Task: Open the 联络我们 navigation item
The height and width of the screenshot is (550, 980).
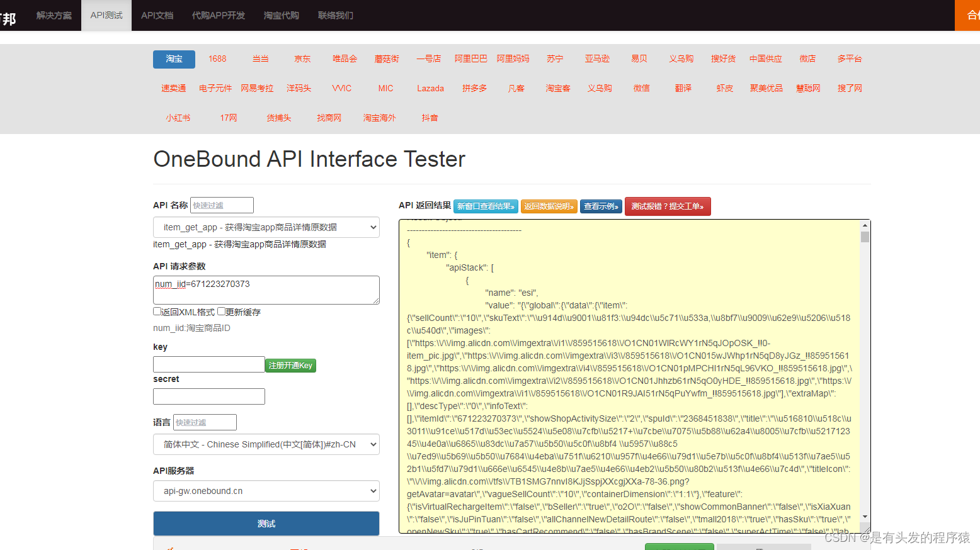Action: (x=336, y=15)
